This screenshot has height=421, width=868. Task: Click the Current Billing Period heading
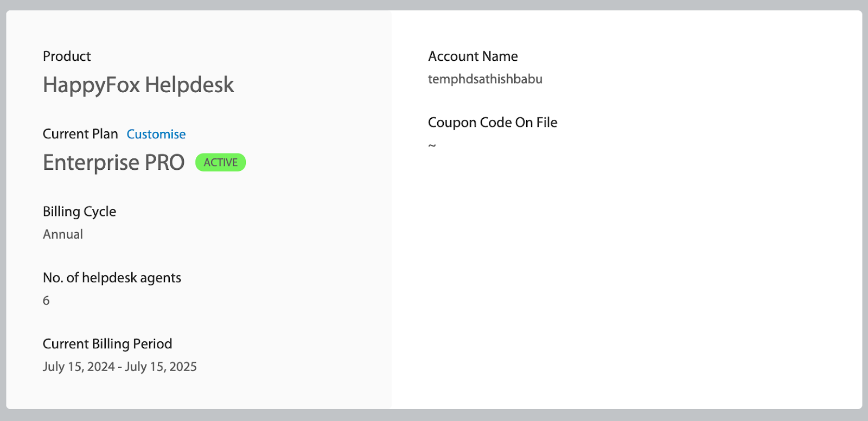[x=107, y=344]
